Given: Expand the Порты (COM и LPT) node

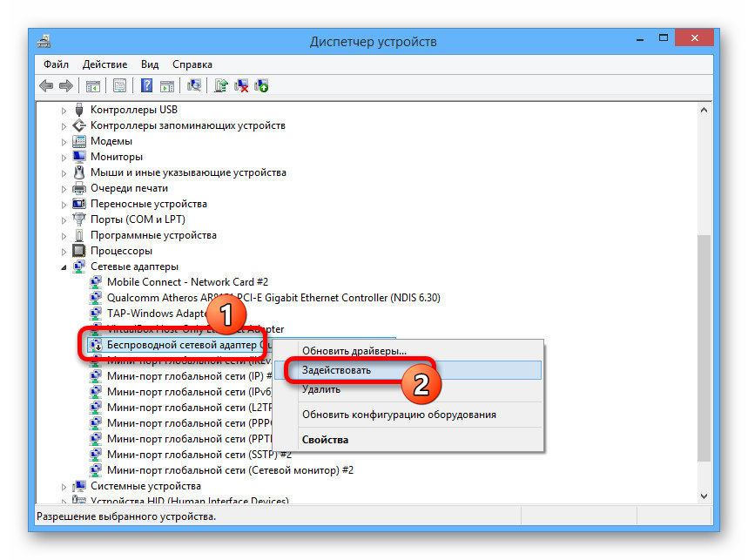Looking at the screenshot, I should pos(64,220).
